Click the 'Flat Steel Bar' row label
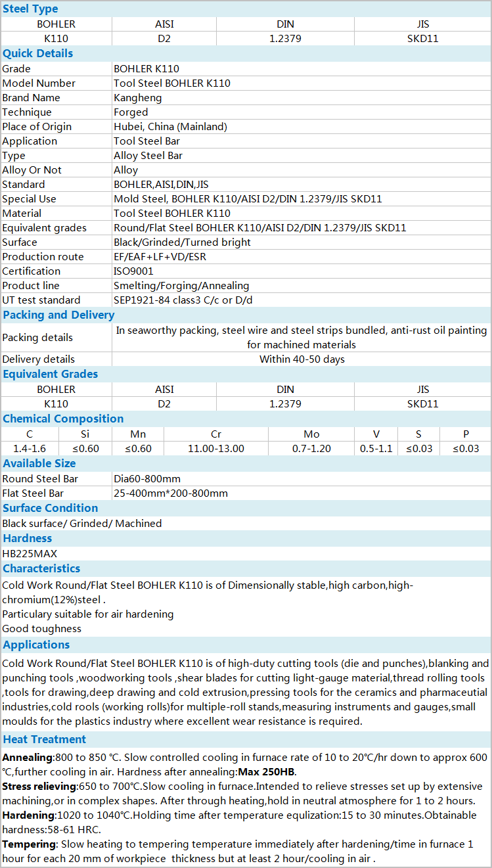Viewport: 492px width, 868px height. [33, 493]
